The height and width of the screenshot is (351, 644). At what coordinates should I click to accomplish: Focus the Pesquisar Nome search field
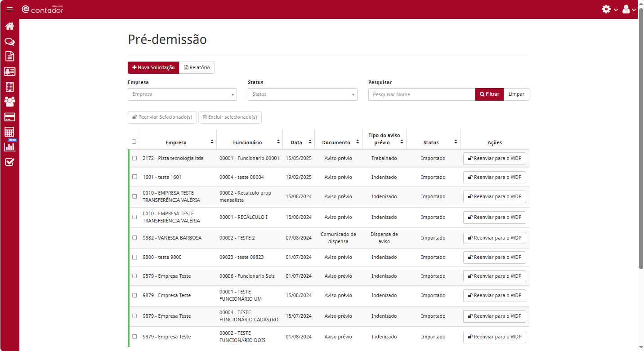(421, 94)
